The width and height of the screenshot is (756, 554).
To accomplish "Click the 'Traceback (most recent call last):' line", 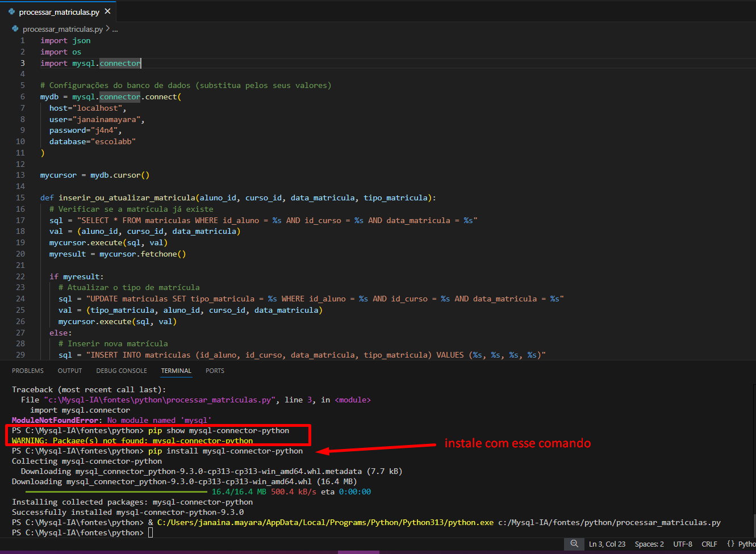I will coord(89,390).
